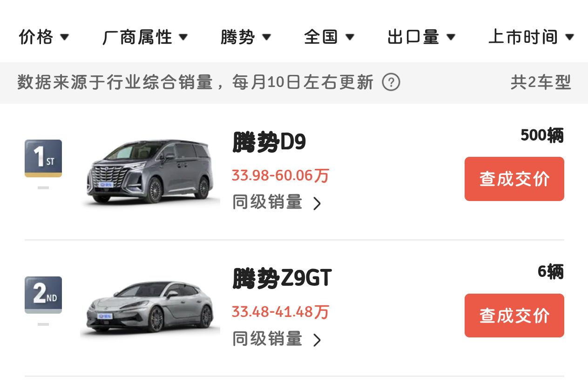Open the 价格 filter dropdown
The height and width of the screenshot is (383, 588).
[x=44, y=37]
